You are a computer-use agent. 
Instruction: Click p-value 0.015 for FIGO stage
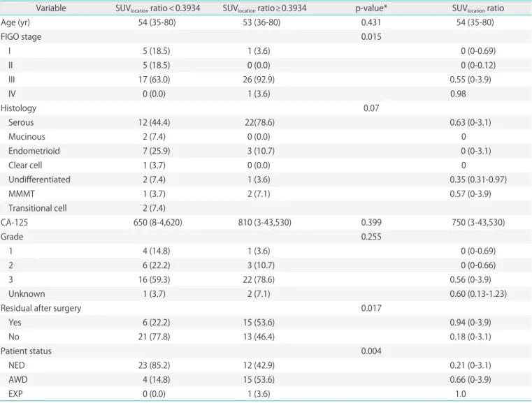click(x=371, y=36)
